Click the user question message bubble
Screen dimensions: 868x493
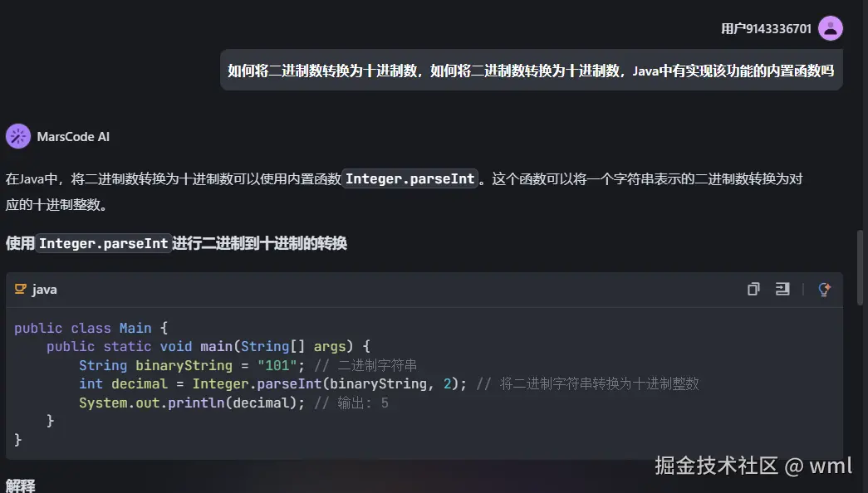(532, 71)
